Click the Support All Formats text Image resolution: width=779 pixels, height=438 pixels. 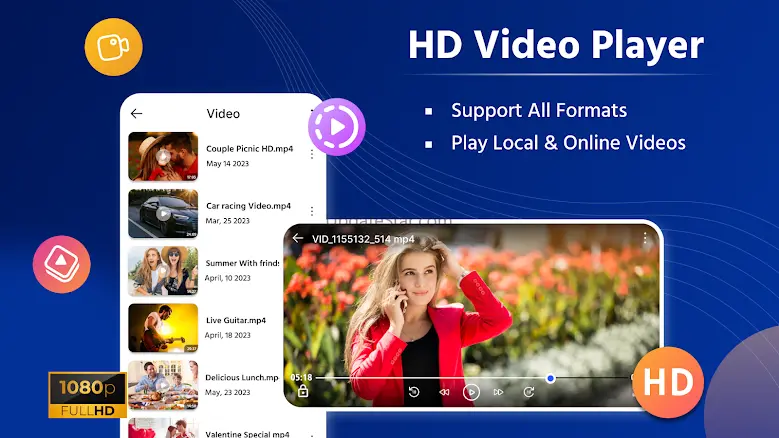[539, 110]
